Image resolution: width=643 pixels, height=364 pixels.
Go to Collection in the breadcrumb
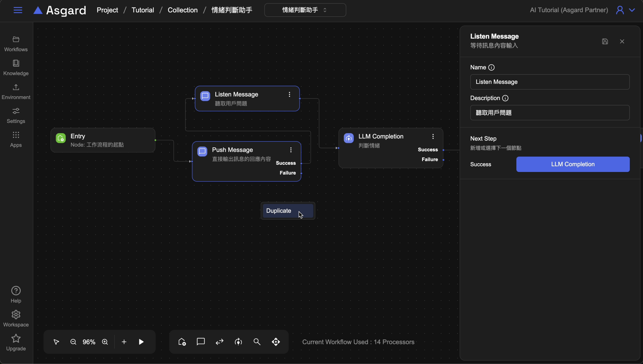pyautogui.click(x=182, y=10)
